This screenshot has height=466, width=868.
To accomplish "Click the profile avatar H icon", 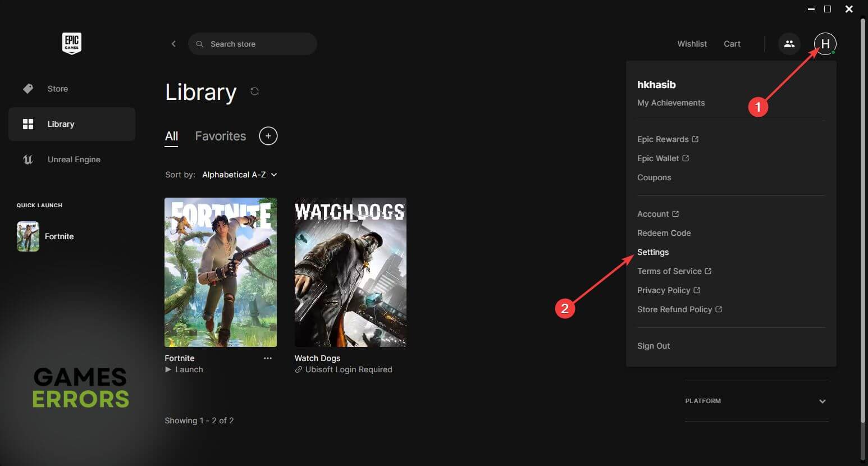I will point(825,44).
